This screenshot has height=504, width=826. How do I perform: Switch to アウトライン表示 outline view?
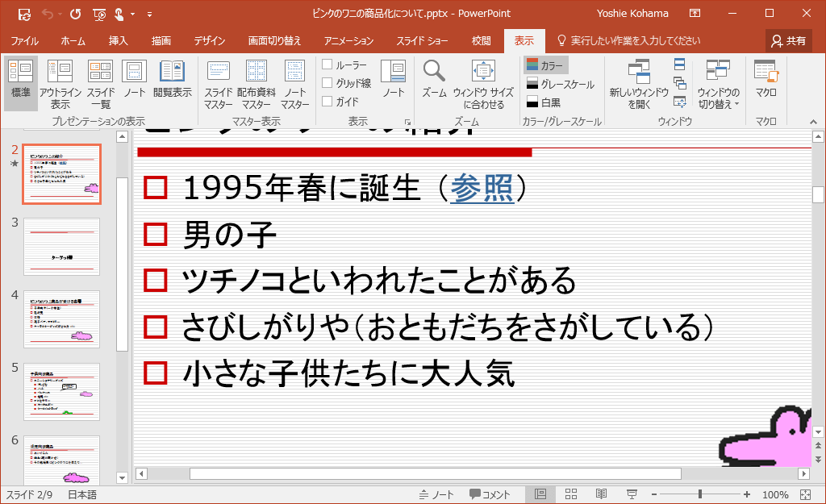(60, 84)
